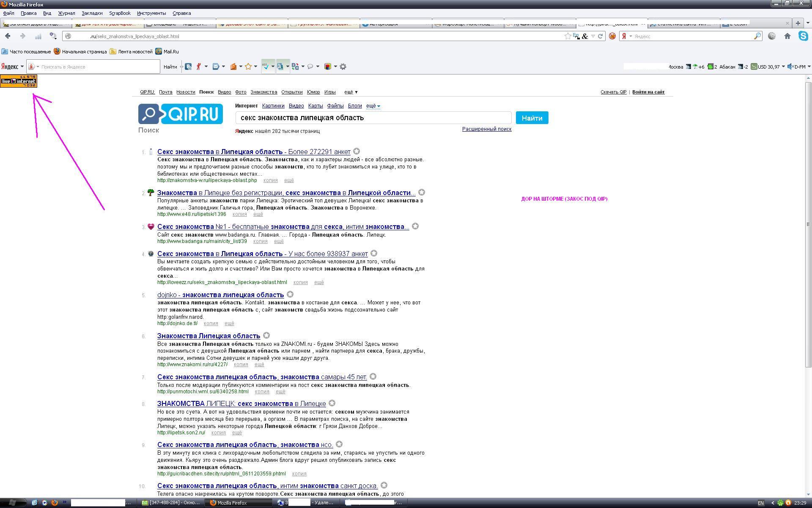Toggle favorite star on first search result
812x508 pixels.
(357, 151)
